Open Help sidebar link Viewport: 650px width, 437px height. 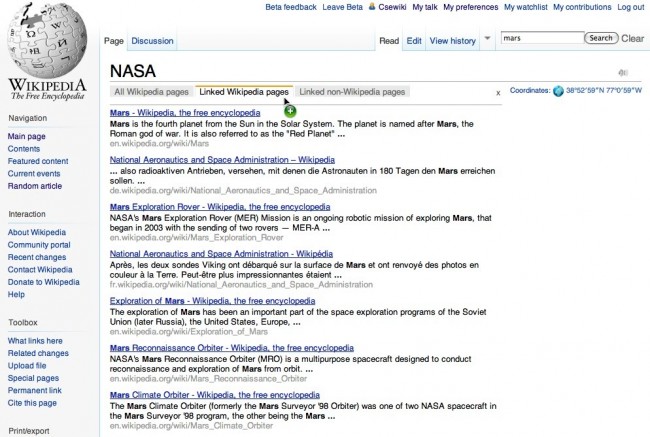pos(16,294)
